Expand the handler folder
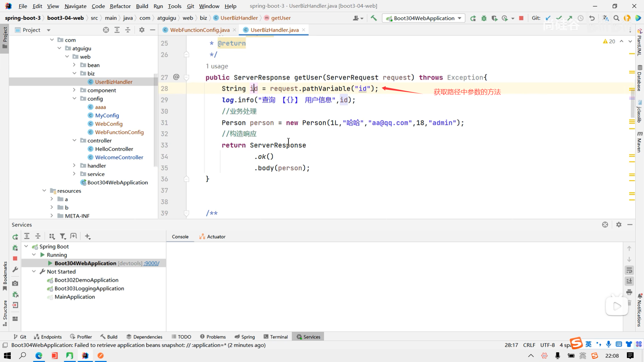Viewport: 644px width, 362px height. 74,166
